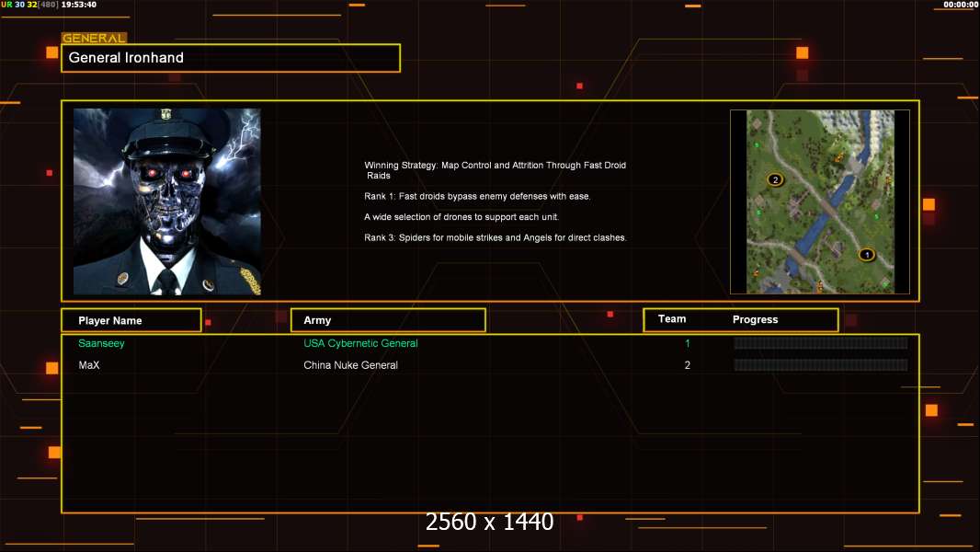The image size is (980, 552).
Task: Click the Rank 3 Spiders and Angels line
Action: tap(495, 237)
